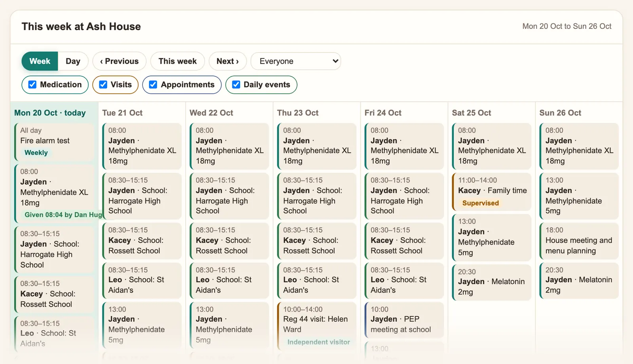
Task: Open Sunday House meeting and menu planning
Action: (579, 241)
